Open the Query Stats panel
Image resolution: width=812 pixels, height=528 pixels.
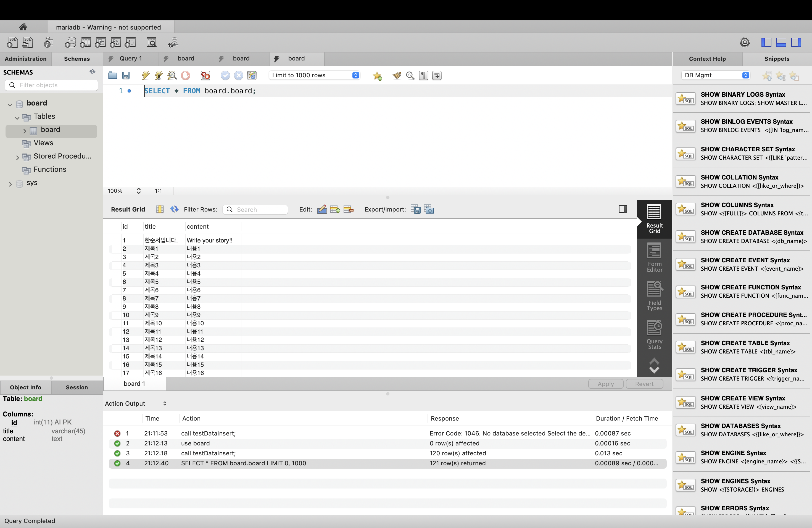(654, 335)
